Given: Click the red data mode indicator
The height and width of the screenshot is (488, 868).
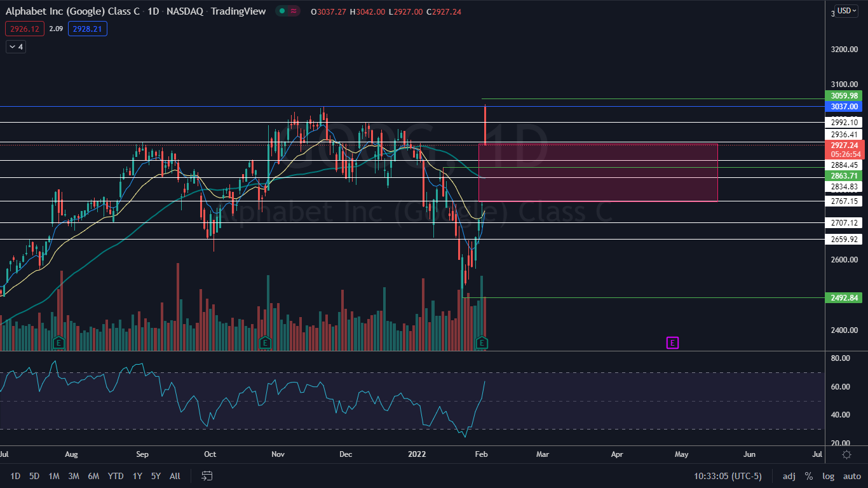Looking at the screenshot, I should click(x=294, y=11).
